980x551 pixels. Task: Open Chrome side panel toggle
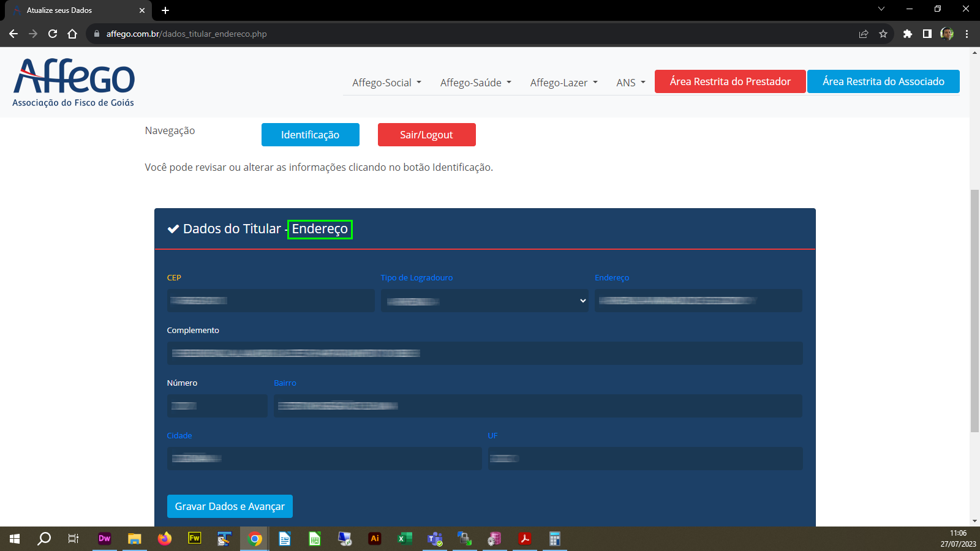pyautogui.click(x=927, y=34)
